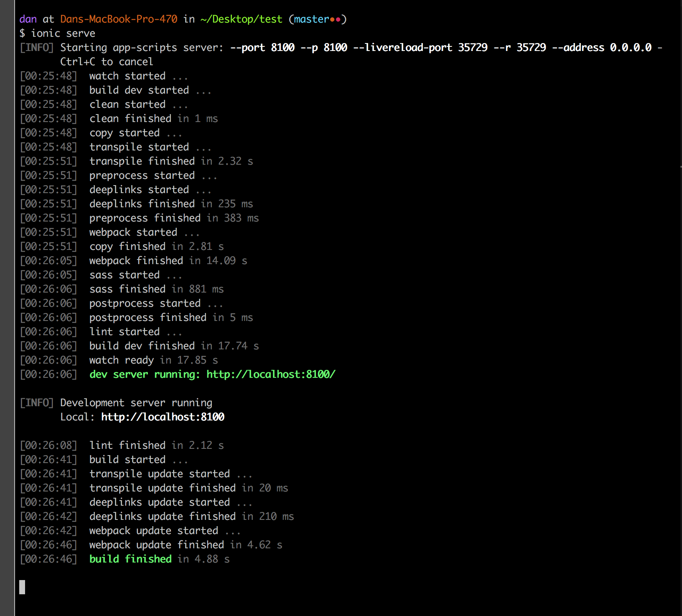Click 'Ctrl+C to cancel' text
The width and height of the screenshot is (682, 616).
[x=107, y=62]
